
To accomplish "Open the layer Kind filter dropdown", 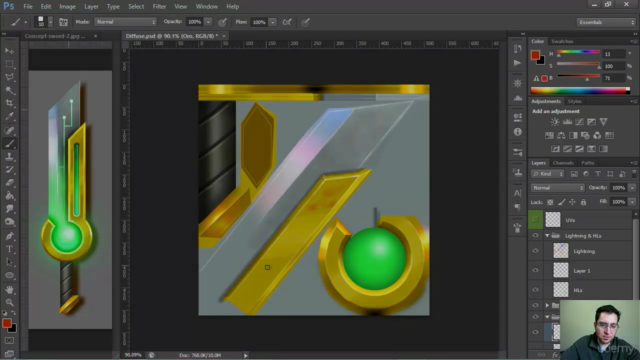I will pyautogui.click(x=547, y=174).
